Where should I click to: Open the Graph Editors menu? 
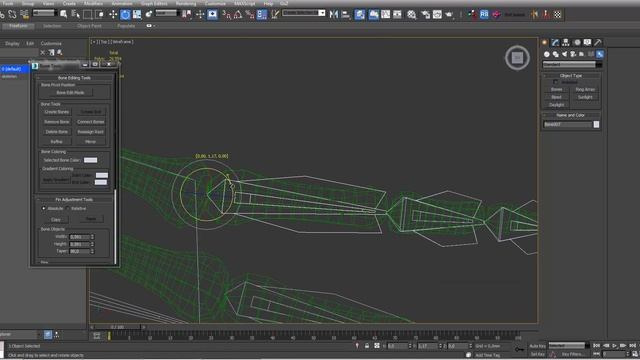pos(154,3)
